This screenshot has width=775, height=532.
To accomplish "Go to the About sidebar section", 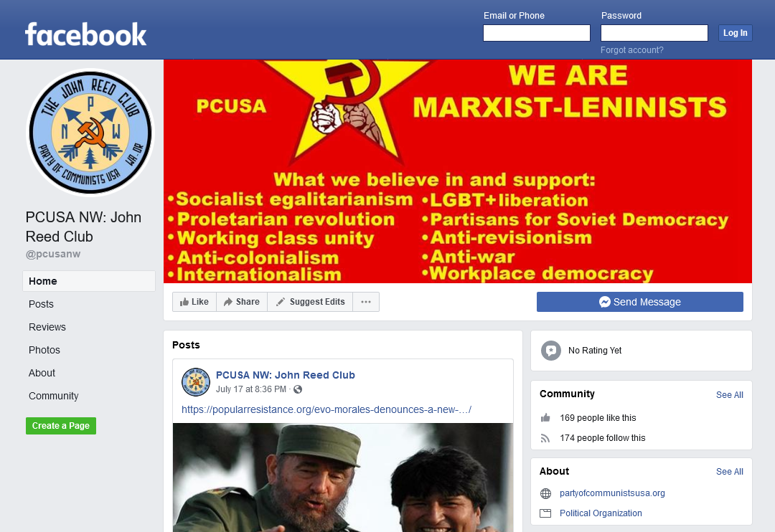I will coord(42,373).
